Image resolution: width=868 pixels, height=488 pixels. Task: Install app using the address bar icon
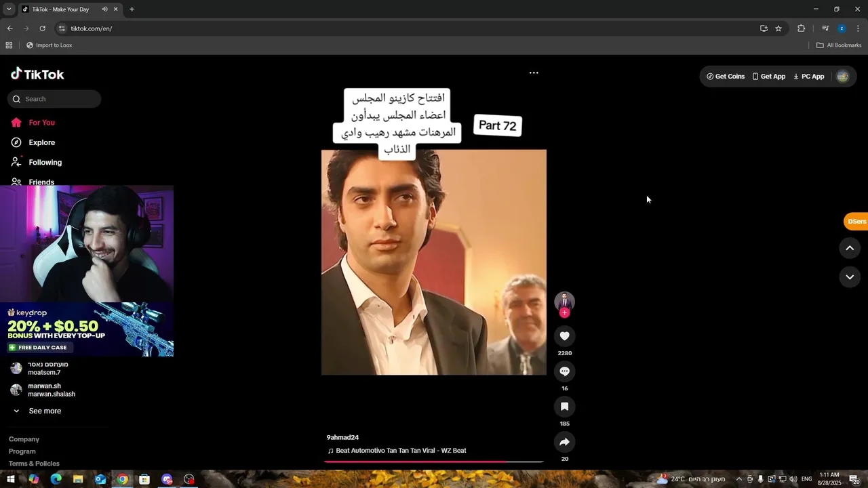click(x=764, y=28)
